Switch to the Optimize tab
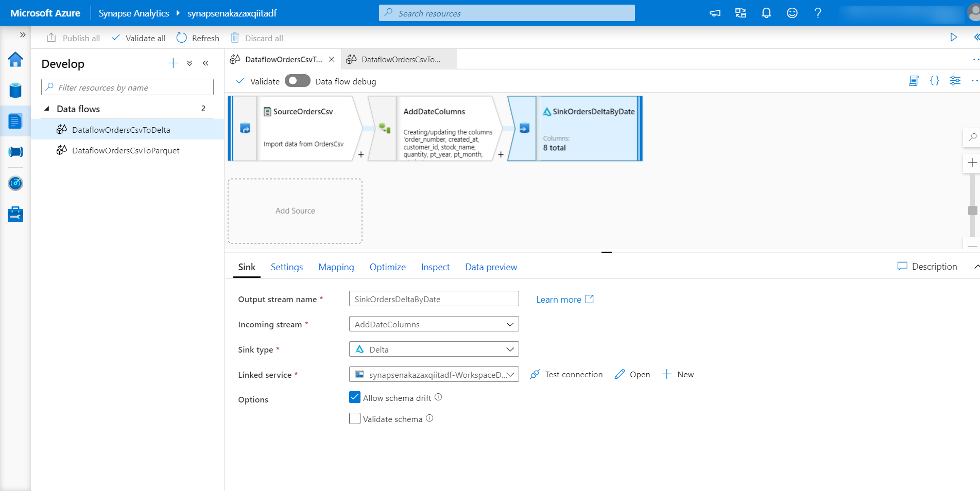Image resolution: width=980 pixels, height=491 pixels. pos(388,267)
